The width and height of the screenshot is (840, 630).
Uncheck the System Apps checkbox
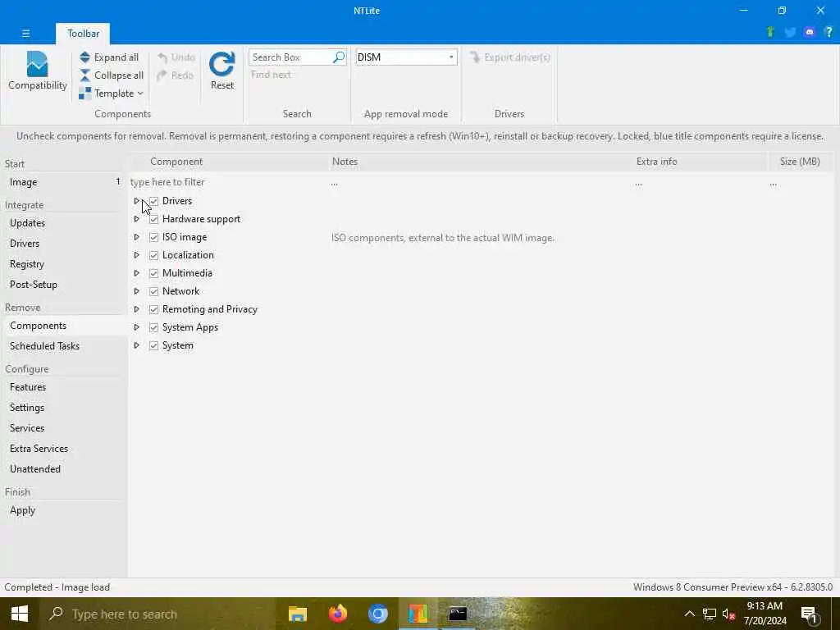tap(153, 327)
